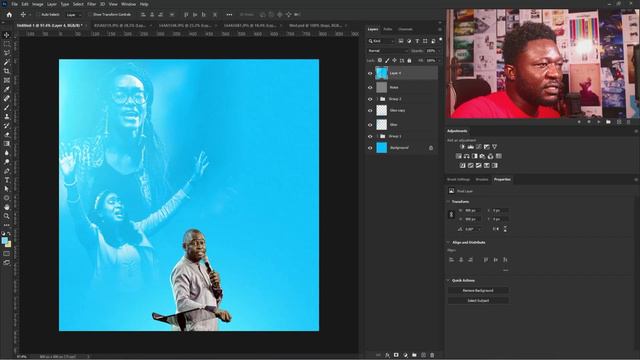
Task: Enable the Auto-Select checkbox
Action: point(38,15)
